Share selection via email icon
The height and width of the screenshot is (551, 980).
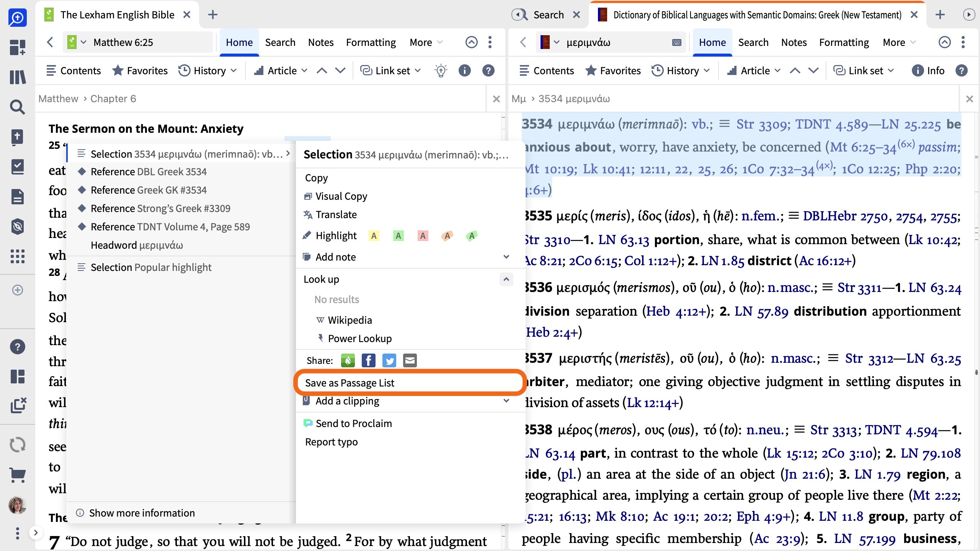coord(410,360)
